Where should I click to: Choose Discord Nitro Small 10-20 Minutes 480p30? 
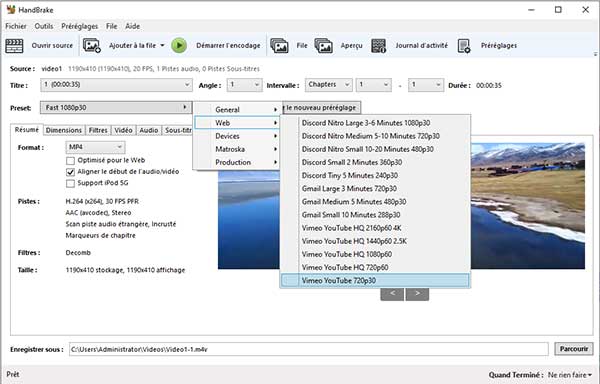(x=375, y=149)
